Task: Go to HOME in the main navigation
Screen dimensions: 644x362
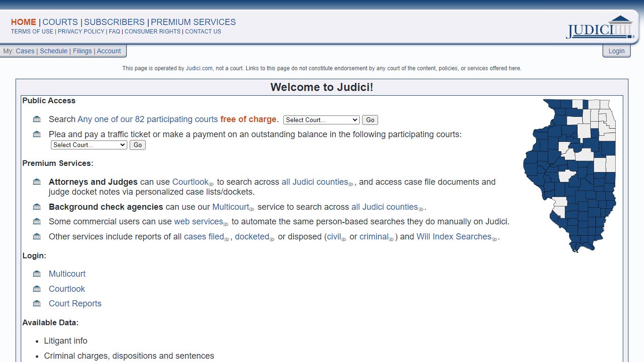Action: [24, 22]
